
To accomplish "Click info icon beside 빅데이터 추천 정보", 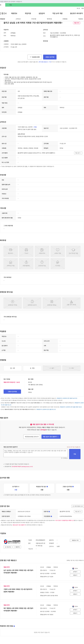I will coord(14,626).
